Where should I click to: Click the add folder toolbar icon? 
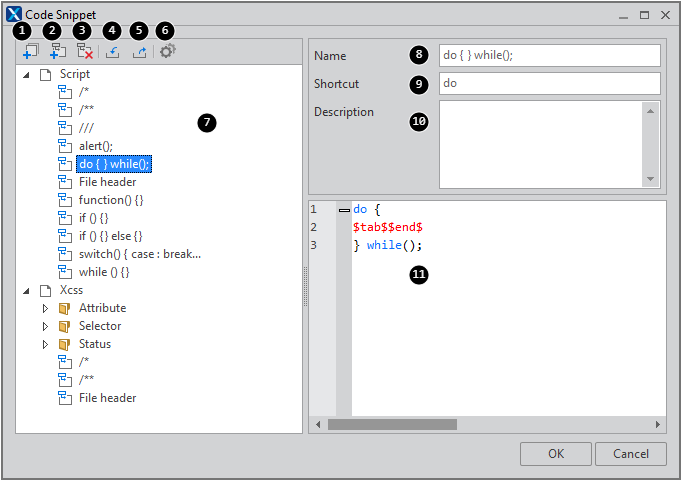click(x=31, y=51)
